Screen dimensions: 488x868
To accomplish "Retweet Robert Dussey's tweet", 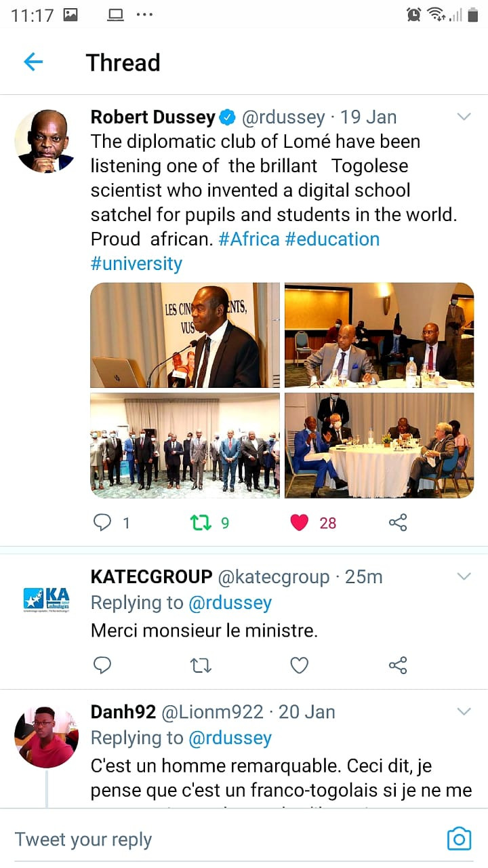I will point(201,522).
